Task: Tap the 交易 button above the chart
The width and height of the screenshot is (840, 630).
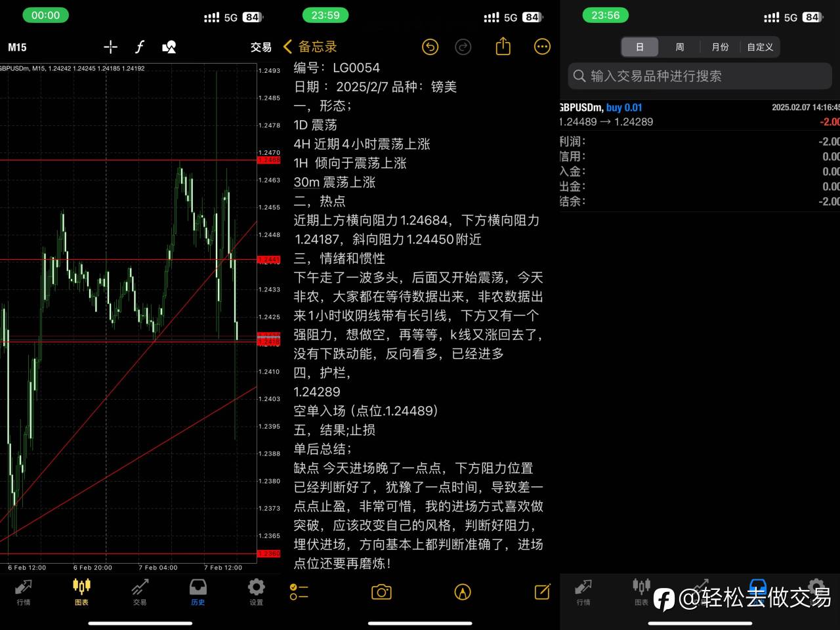Action: pyautogui.click(x=261, y=47)
